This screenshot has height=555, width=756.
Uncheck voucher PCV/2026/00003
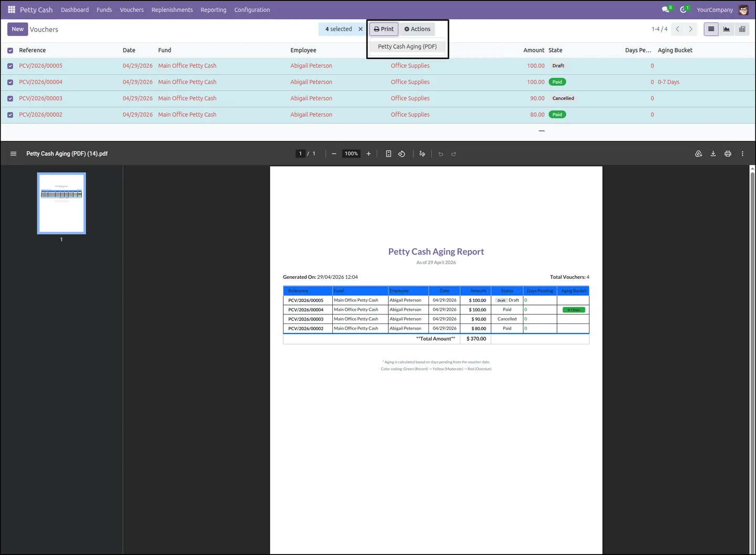[x=10, y=99]
